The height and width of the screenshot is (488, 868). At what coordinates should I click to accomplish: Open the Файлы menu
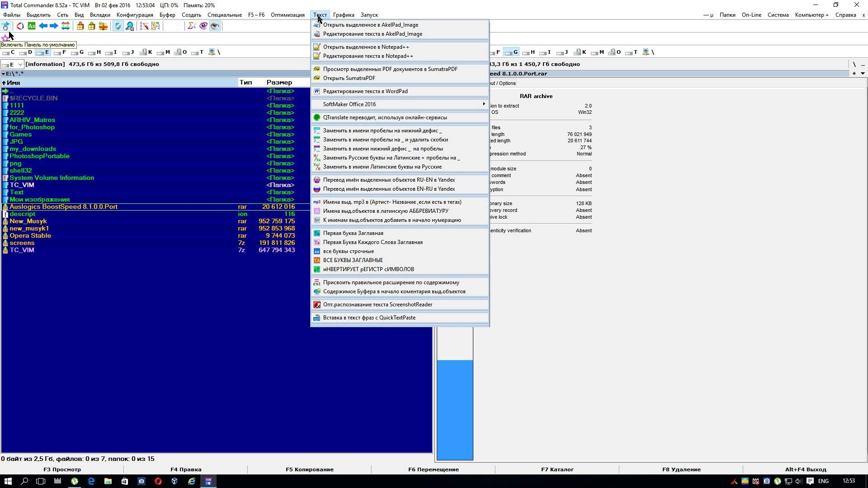pos(12,15)
